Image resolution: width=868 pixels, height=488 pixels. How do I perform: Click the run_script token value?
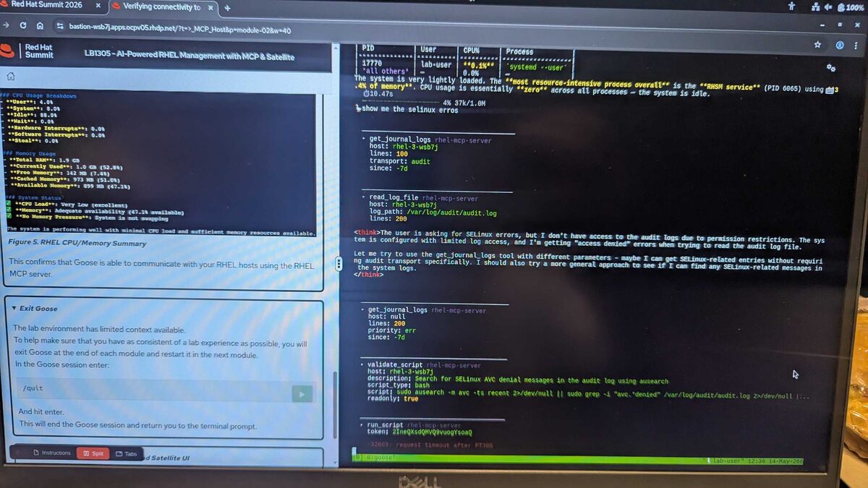433,432
